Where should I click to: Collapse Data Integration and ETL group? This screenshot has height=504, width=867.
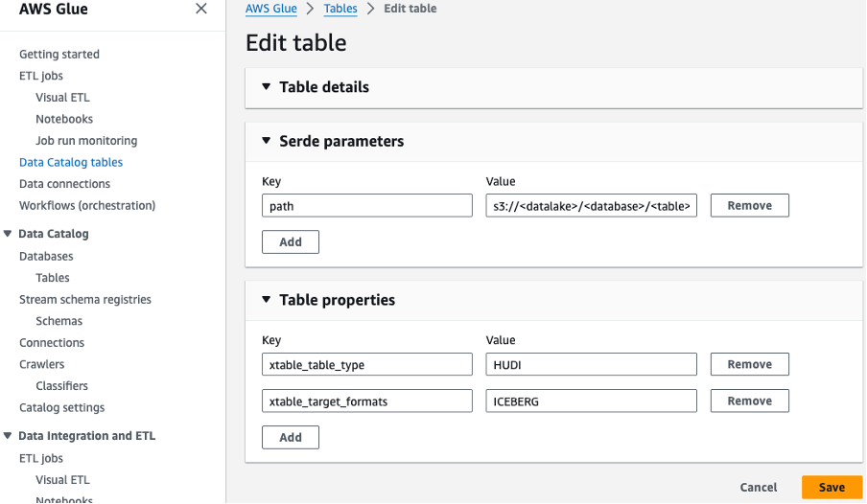tap(9, 436)
